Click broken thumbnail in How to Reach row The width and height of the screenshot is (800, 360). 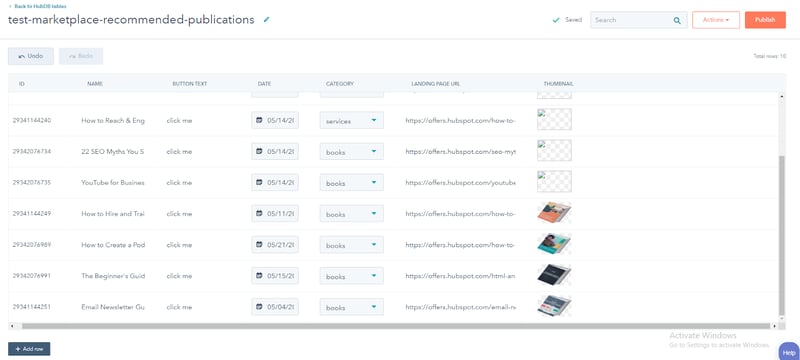click(x=554, y=119)
